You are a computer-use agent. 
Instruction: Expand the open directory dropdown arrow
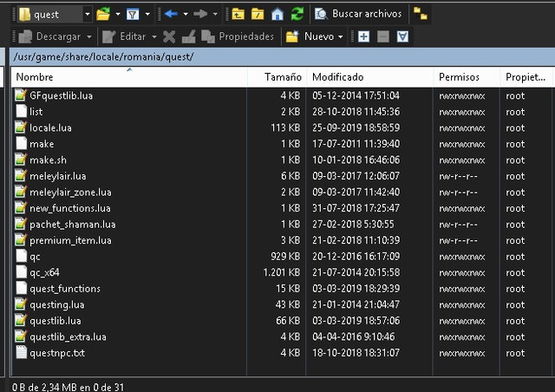coord(118,14)
